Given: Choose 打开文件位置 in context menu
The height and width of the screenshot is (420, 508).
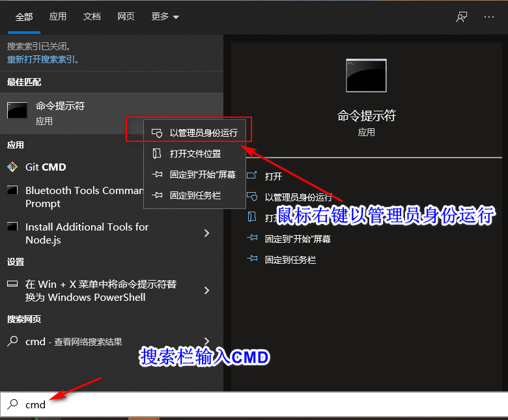Looking at the screenshot, I should coord(194,154).
